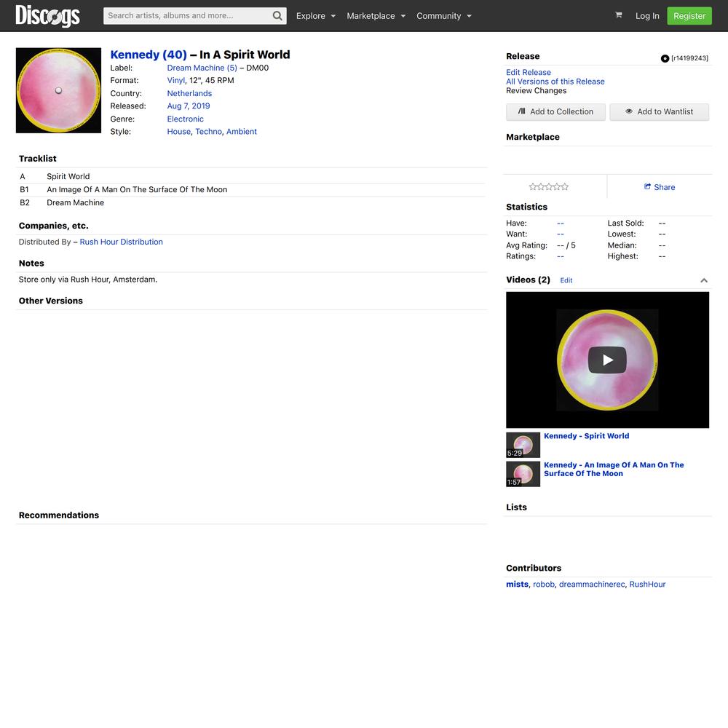Click into the search input field
Screen dimensions: 728x728
pyautogui.click(x=188, y=16)
